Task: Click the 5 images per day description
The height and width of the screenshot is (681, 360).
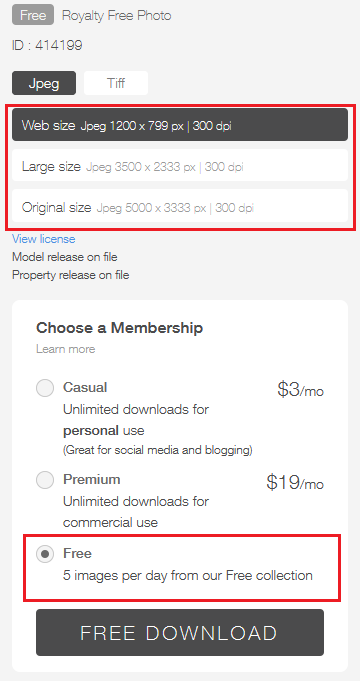Action: [x=188, y=575]
